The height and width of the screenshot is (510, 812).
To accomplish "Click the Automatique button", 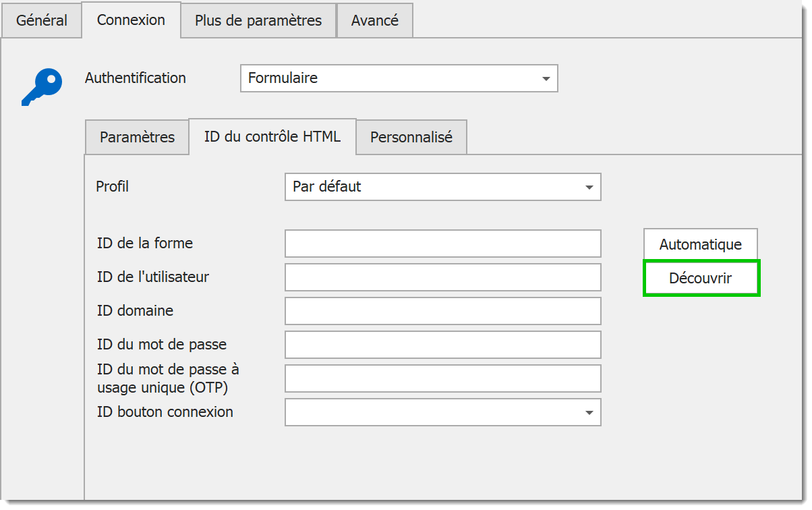I will pos(700,244).
